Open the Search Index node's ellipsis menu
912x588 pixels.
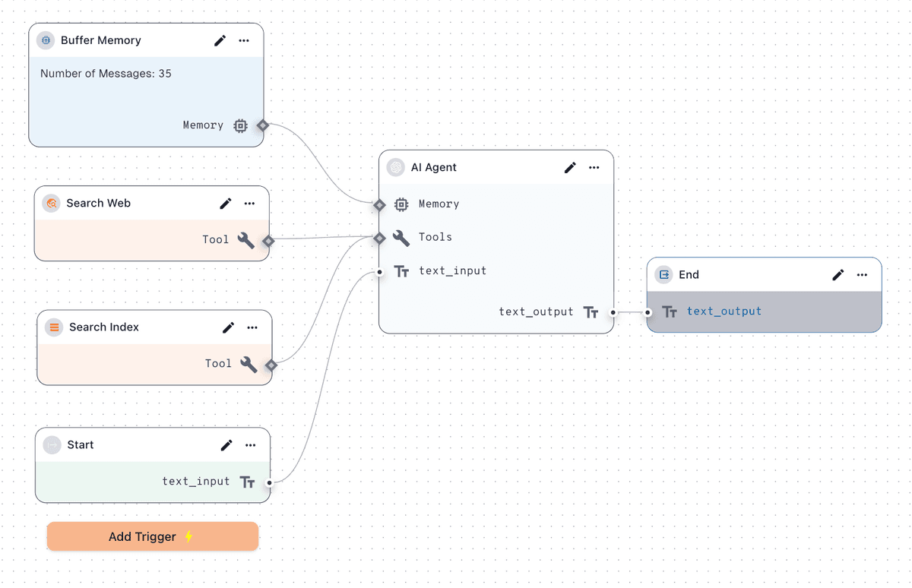[252, 327]
